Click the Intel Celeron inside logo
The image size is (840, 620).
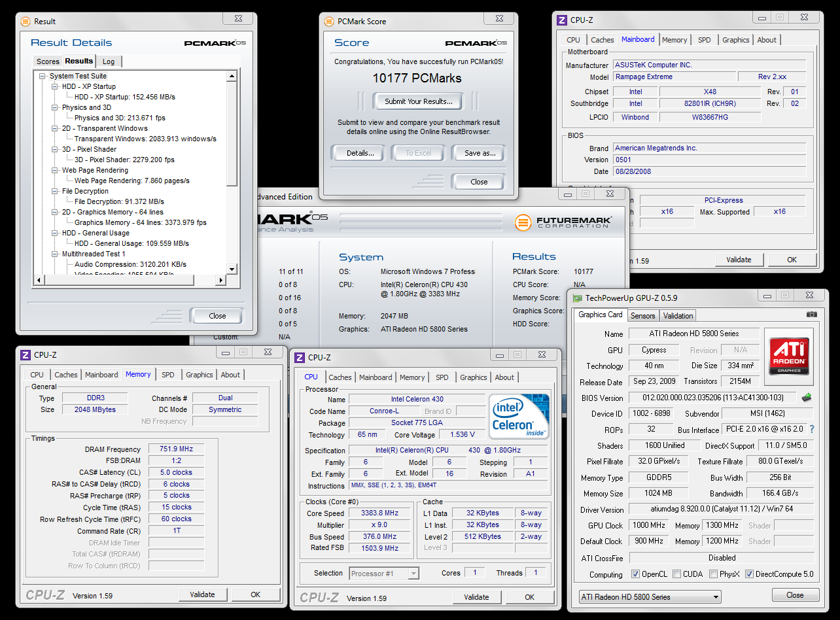pyautogui.click(x=519, y=416)
